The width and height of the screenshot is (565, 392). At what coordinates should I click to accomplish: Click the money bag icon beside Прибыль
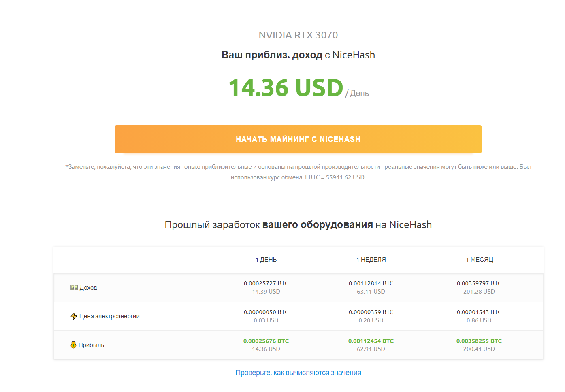pos(73,345)
